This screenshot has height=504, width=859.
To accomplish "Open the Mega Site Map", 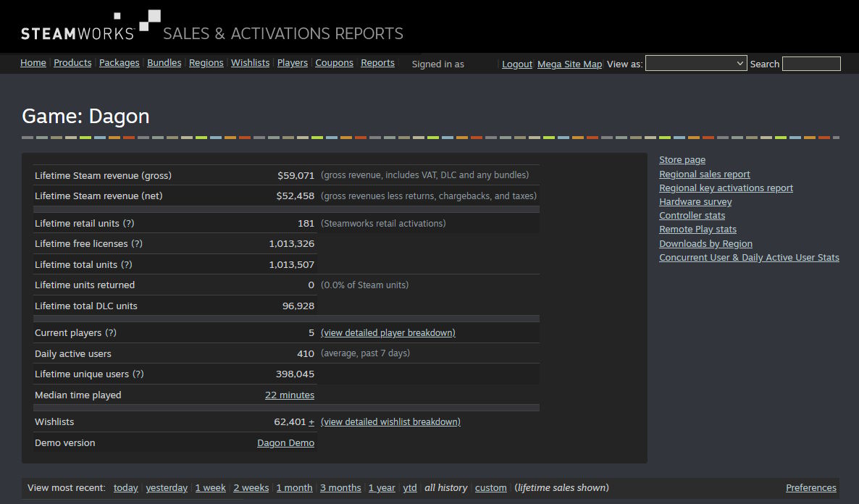I will pyautogui.click(x=569, y=64).
